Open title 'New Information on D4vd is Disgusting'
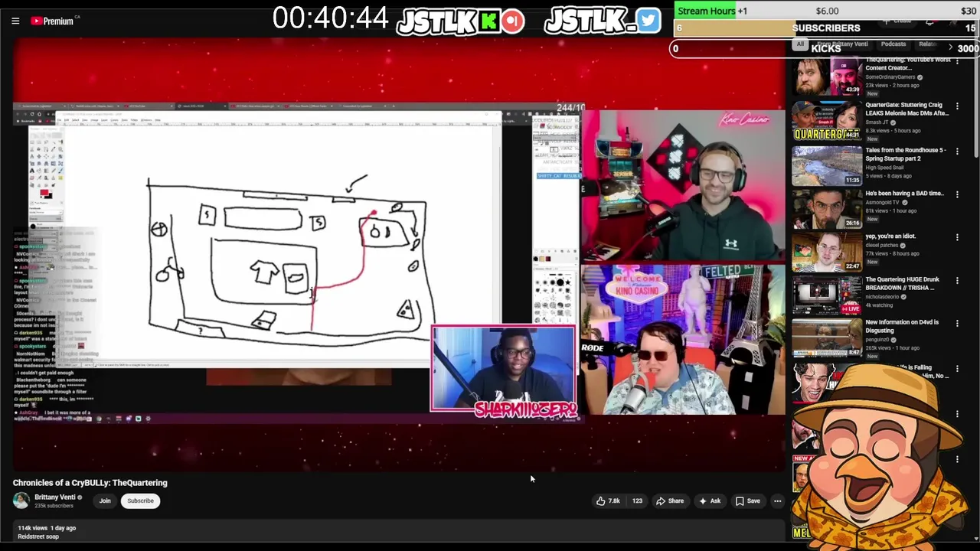This screenshot has width=980, height=551. click(902, 326)
